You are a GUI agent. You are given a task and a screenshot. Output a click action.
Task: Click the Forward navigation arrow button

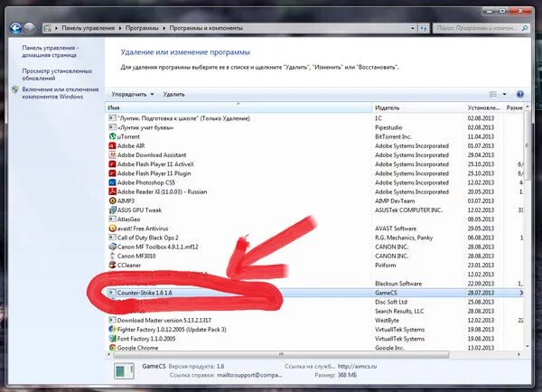pyautogui.click(x=30, y=28)
